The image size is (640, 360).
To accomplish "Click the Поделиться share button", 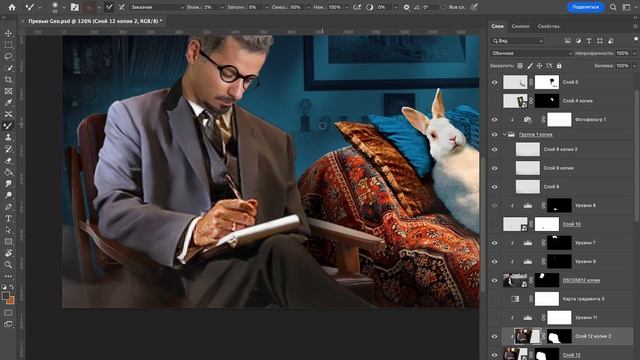I will pyautogui.click(x=585, y=7).
